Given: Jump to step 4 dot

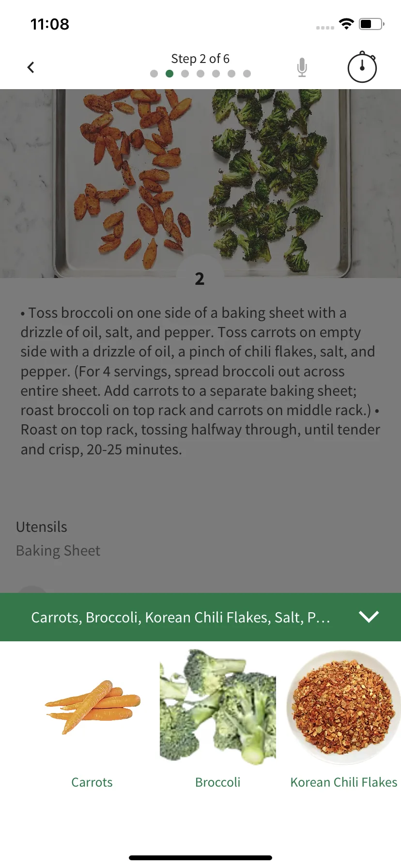Looking at the screenshot, I should pyautogui.click(x=200, y=74).
